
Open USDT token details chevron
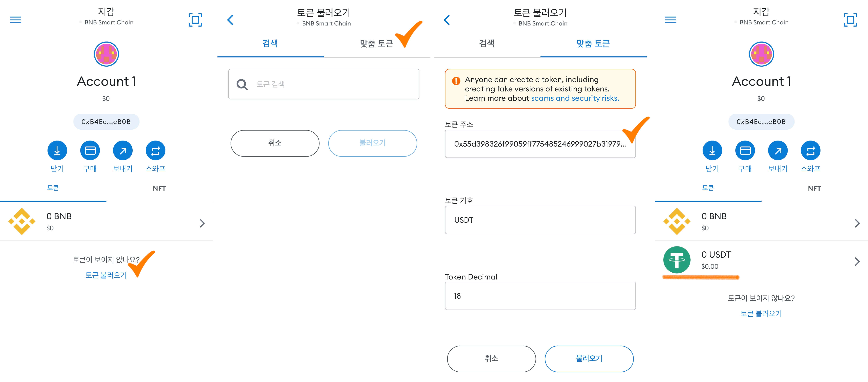857,261
